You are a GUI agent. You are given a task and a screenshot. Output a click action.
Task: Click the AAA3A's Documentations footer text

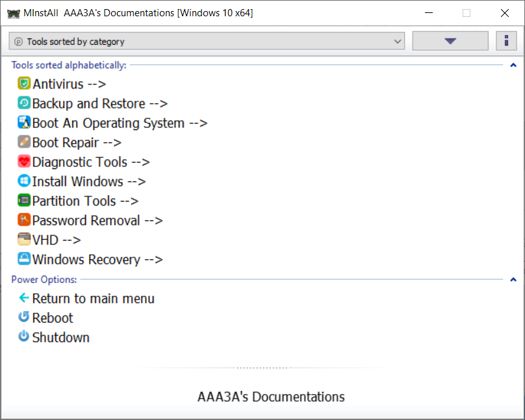pos(271,397)
